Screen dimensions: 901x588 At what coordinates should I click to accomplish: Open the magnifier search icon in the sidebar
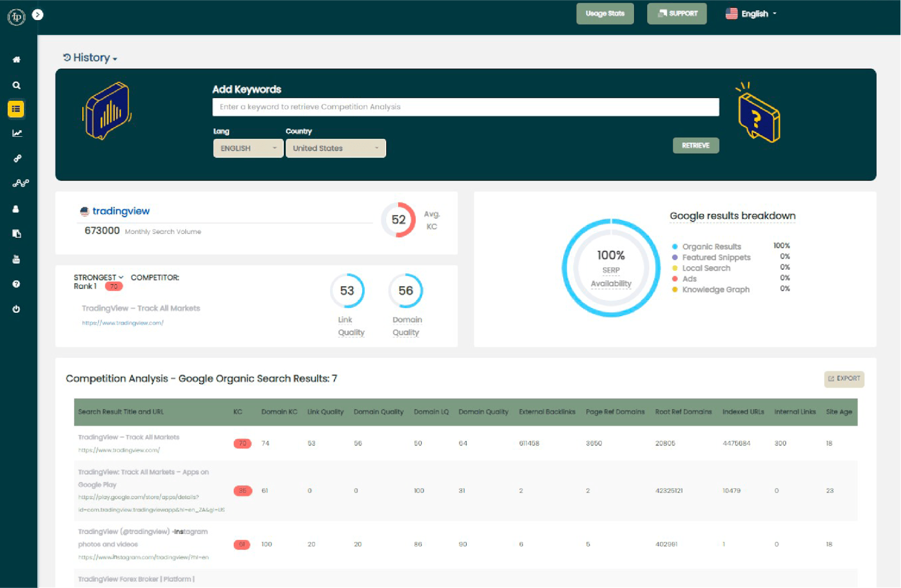pyautogui.click(x=16, y=86)
